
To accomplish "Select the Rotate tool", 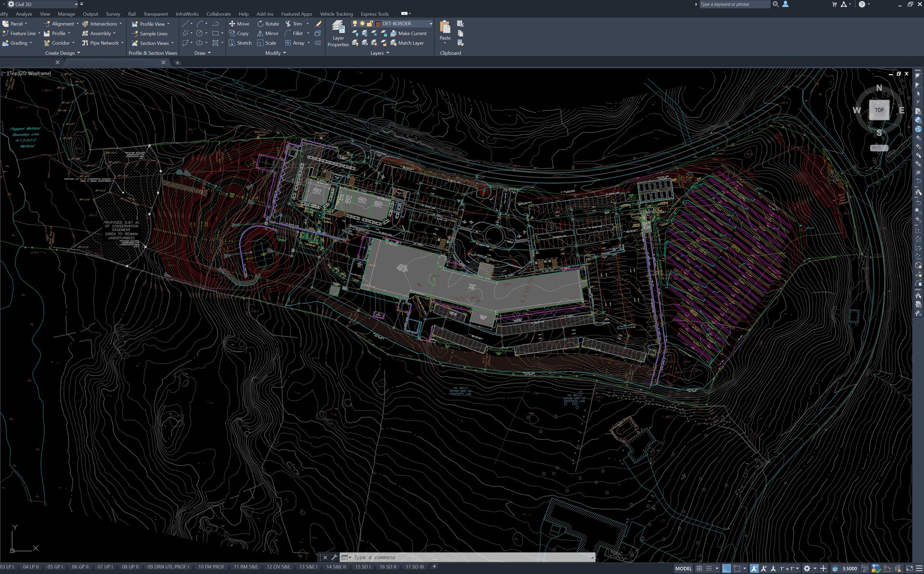I will pos(268,24).
